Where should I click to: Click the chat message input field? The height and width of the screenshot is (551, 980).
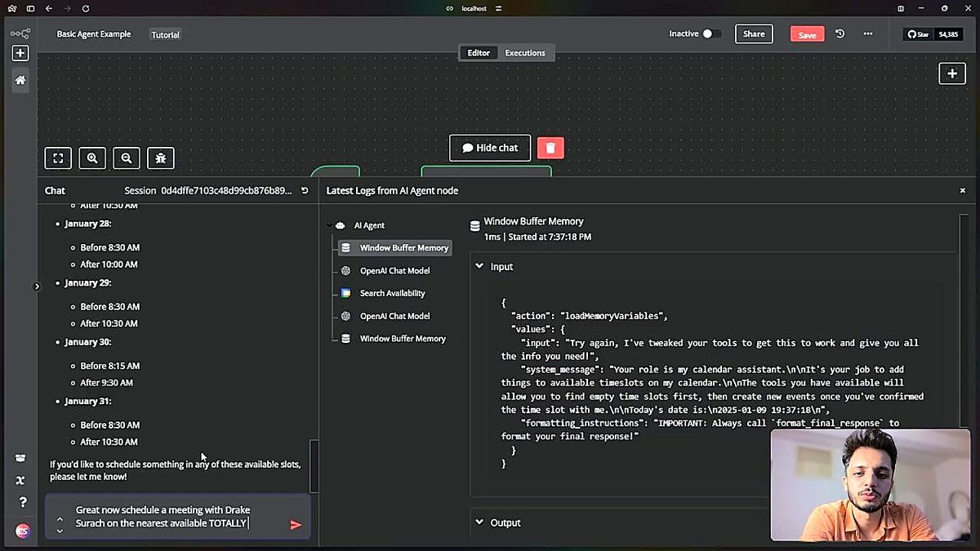tap(176, 517)
